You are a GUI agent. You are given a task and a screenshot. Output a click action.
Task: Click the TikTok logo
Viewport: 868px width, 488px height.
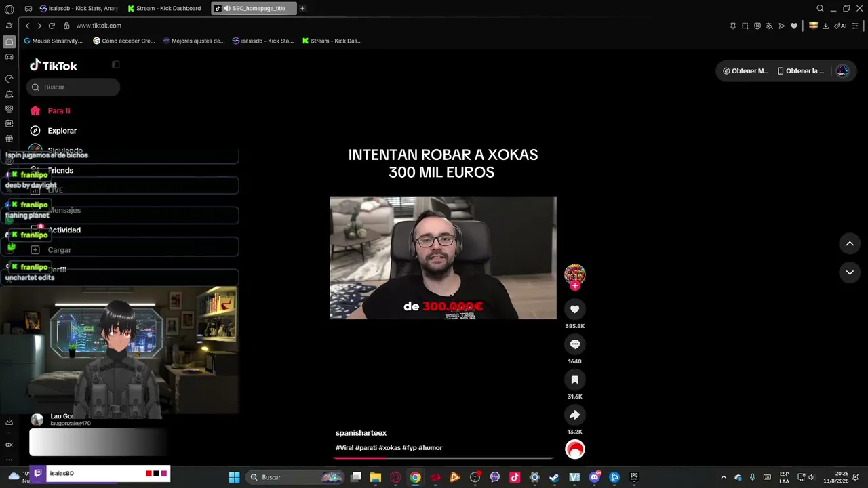click(x=54, y=66)
